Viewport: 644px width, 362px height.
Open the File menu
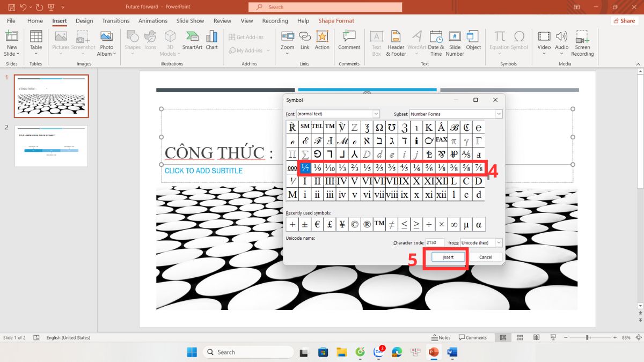tap(11, 21)
